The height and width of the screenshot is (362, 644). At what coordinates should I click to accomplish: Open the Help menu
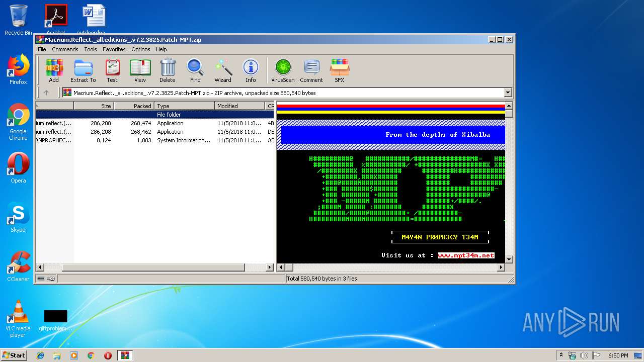pos(161,49)
